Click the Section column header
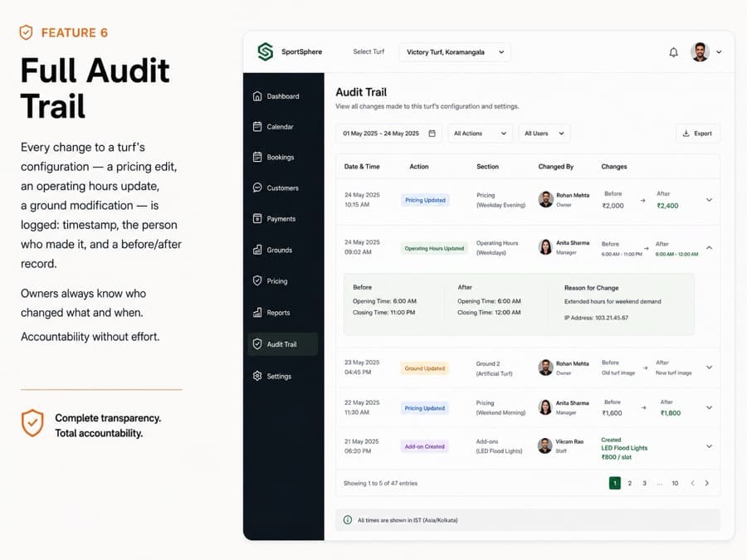This screenshot has height=560, width=747. point(487,167)
